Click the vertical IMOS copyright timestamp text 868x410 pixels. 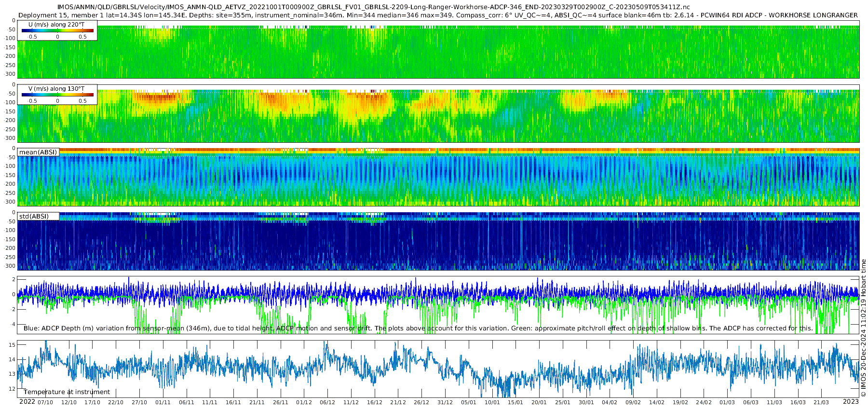pyautogui.click(x=863, y=328)
